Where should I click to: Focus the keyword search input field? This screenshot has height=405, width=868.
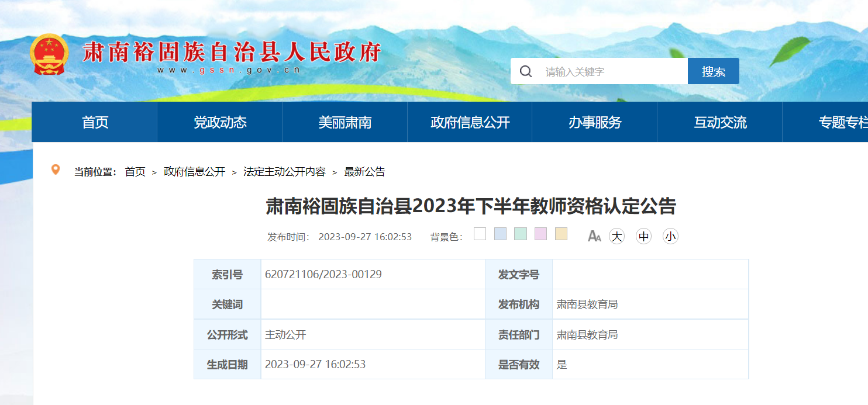(611, 71)
